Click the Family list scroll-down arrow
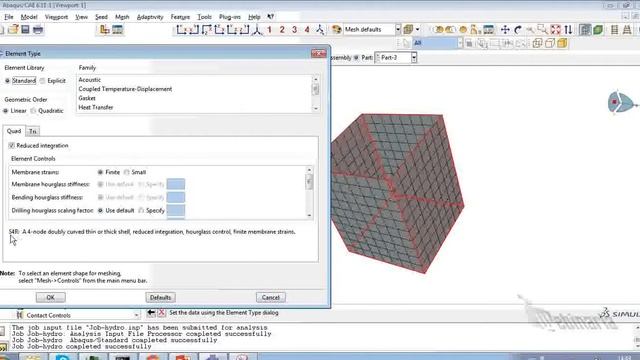Image resolution: width=640 pixels, height=360 pixels. coord(316,109)
